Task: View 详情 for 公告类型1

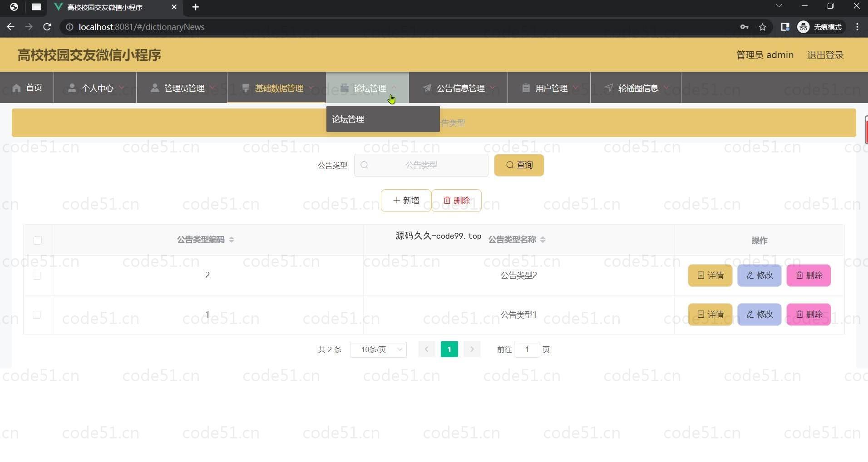Action: point(710,315)
